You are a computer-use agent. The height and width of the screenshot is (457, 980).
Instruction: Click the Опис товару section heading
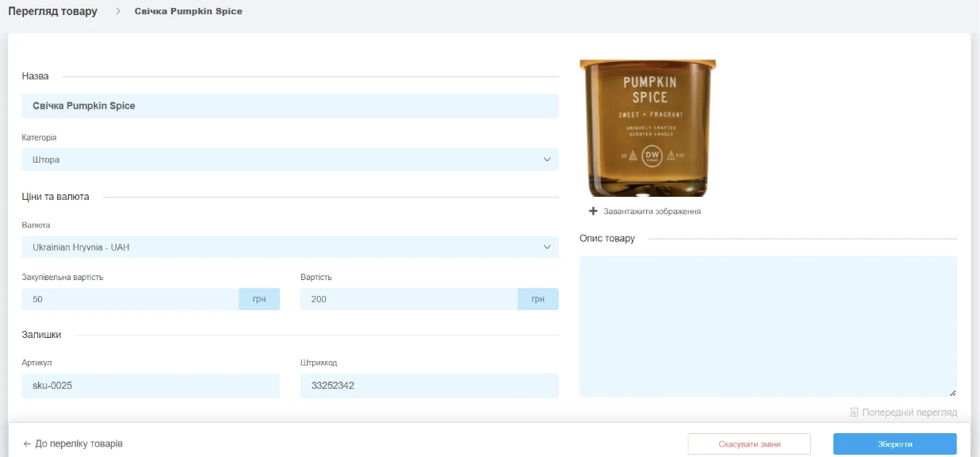point(607,238)
